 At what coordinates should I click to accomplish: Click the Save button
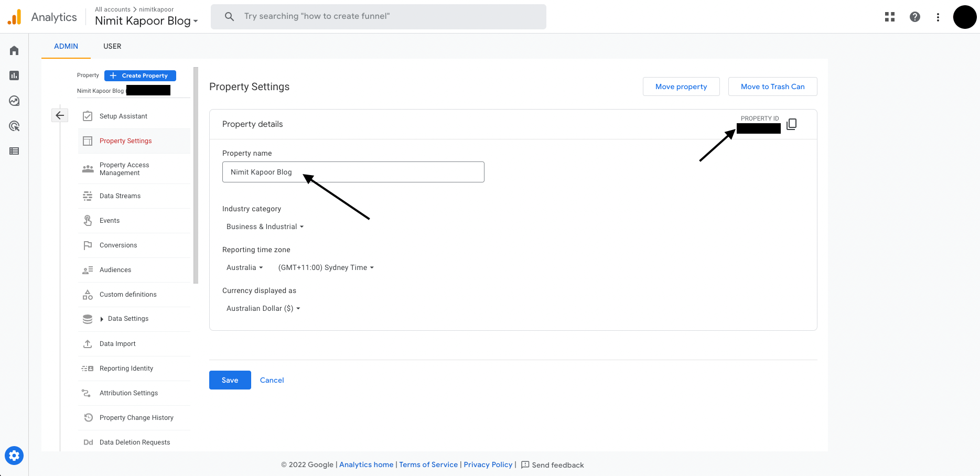point(230,380)
